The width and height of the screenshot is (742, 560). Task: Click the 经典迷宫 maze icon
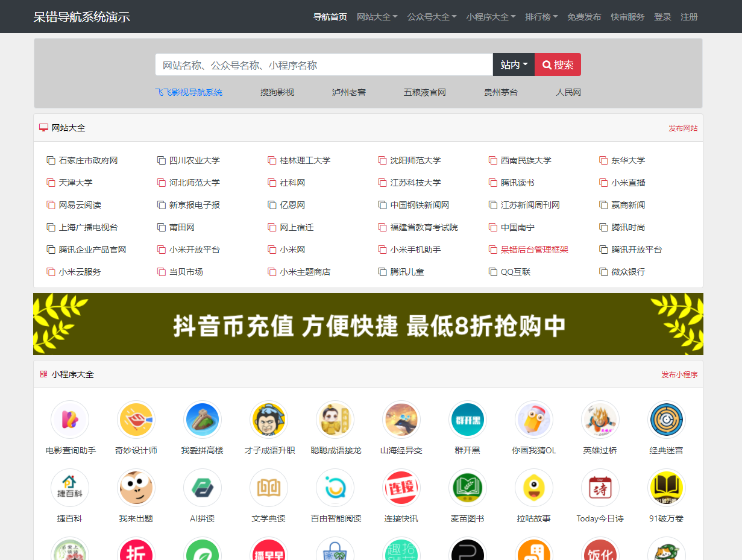point(667,419)
